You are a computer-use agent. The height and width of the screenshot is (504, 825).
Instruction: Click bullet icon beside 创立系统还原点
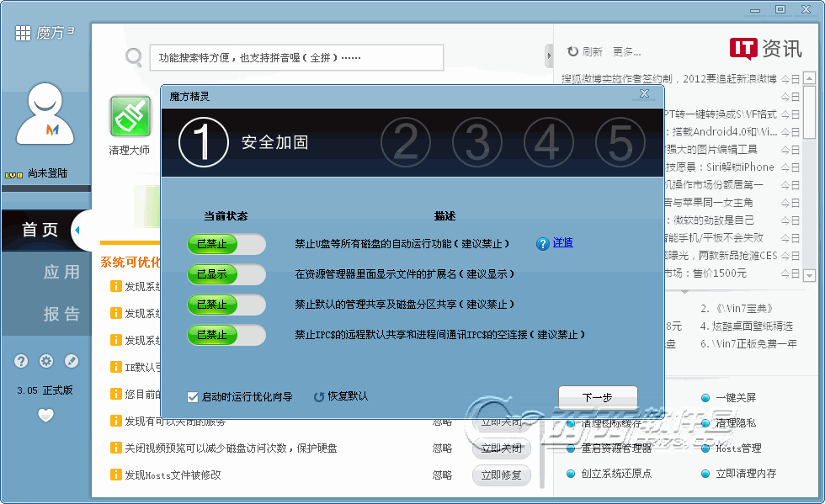pos(571,474)
